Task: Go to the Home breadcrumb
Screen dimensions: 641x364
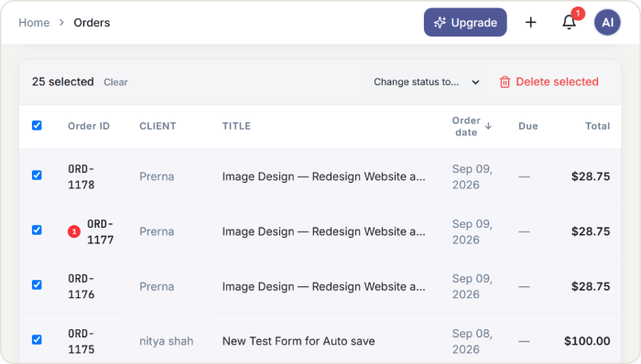Action: [34, 23]
